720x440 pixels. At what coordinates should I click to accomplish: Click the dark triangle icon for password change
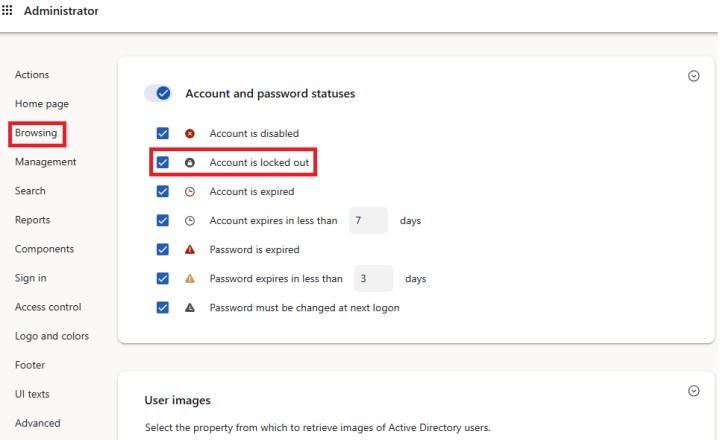(190, 308)
